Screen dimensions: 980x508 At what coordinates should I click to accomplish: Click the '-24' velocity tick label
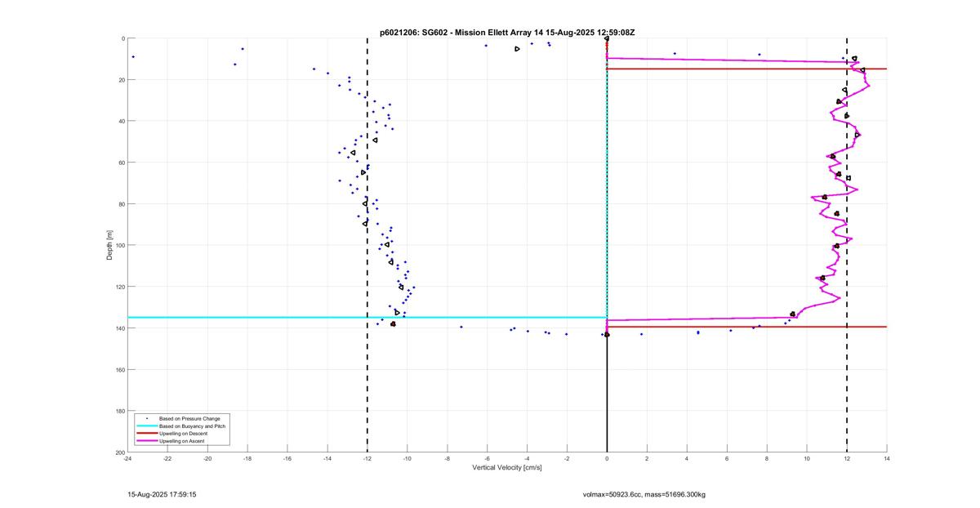click(x=127, y=458)
